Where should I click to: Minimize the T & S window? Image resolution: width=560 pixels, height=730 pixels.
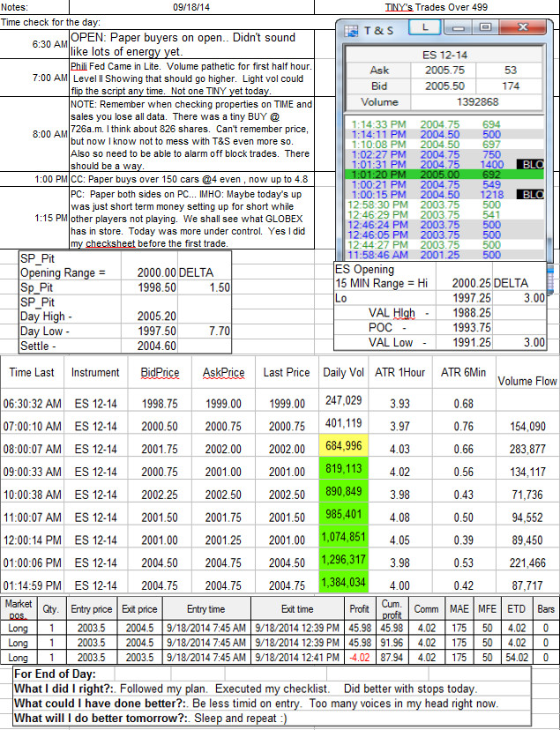459,27
